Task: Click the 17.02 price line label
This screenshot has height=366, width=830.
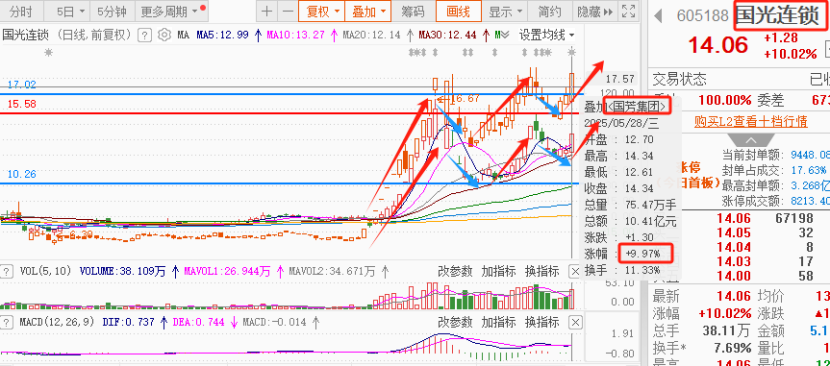Action: (x=22, y=85)
